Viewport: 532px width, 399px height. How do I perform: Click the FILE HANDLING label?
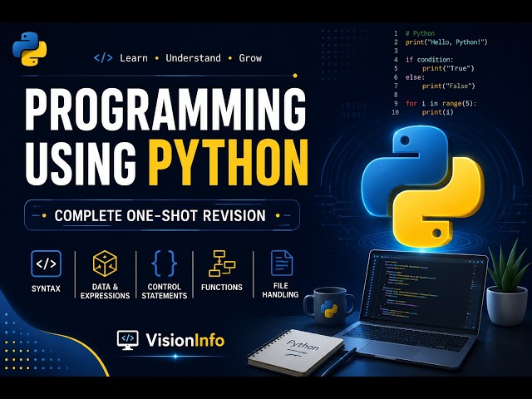click(x=280, y=290)
